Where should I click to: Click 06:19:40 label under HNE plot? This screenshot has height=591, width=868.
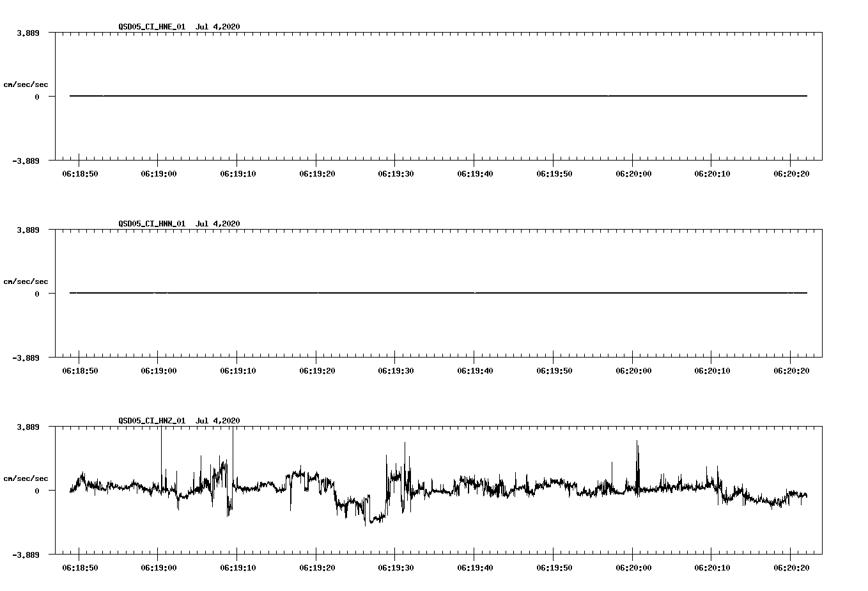[x=475, y=174]
